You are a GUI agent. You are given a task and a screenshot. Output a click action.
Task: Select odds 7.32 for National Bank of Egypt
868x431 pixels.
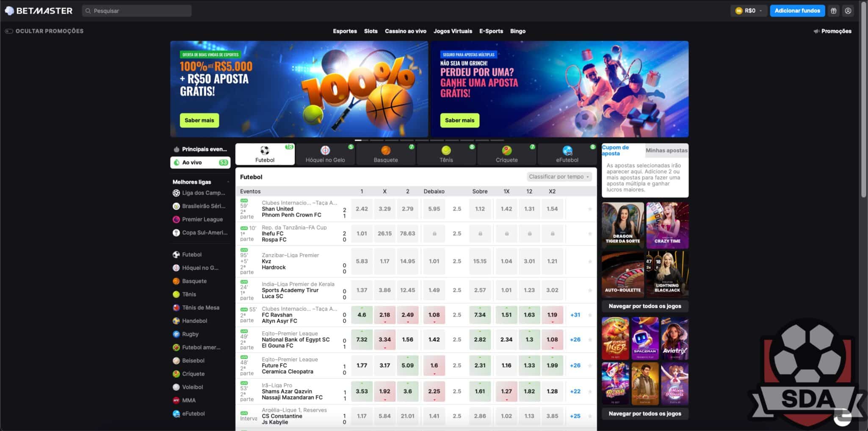362,340
